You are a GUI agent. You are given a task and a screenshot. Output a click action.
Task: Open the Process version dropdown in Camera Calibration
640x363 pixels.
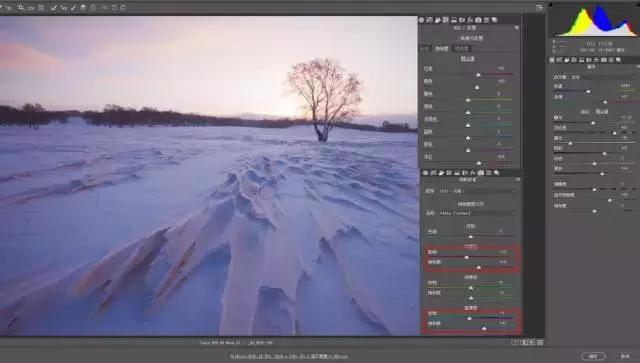(476, 191)
